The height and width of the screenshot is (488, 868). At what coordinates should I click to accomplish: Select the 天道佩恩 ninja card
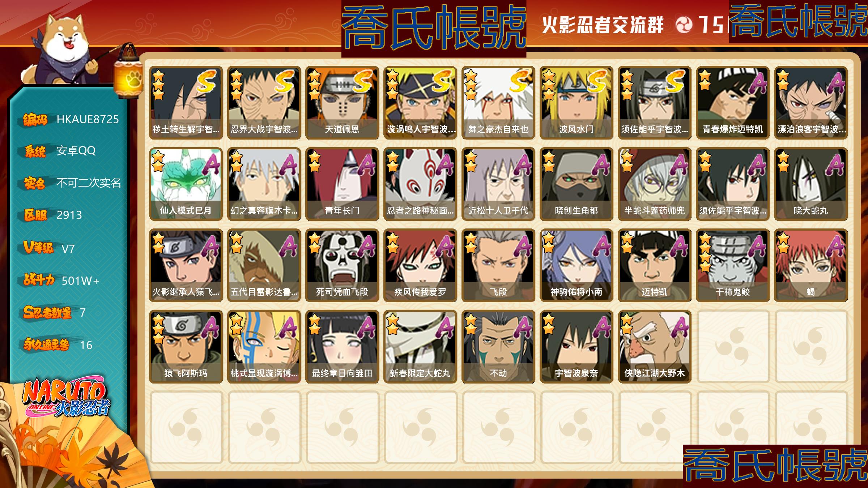pos(342,103)
